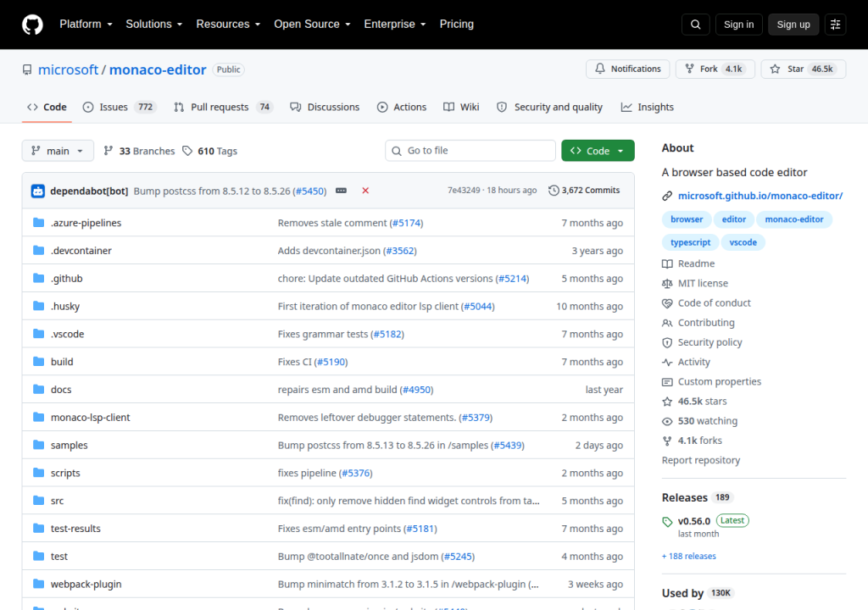The image size is (868, 610).
Task: Click the Sign up button
Action: coord(793,25)
